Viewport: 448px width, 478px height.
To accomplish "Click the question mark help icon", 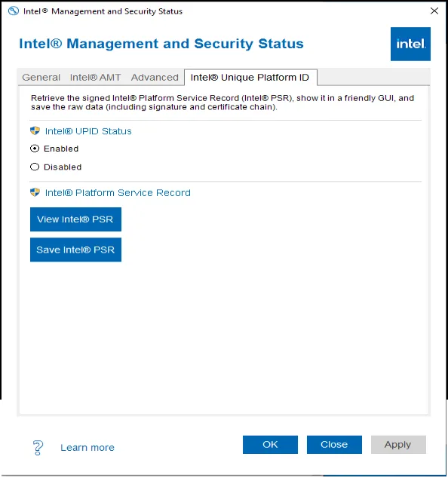I will [38, 448].
